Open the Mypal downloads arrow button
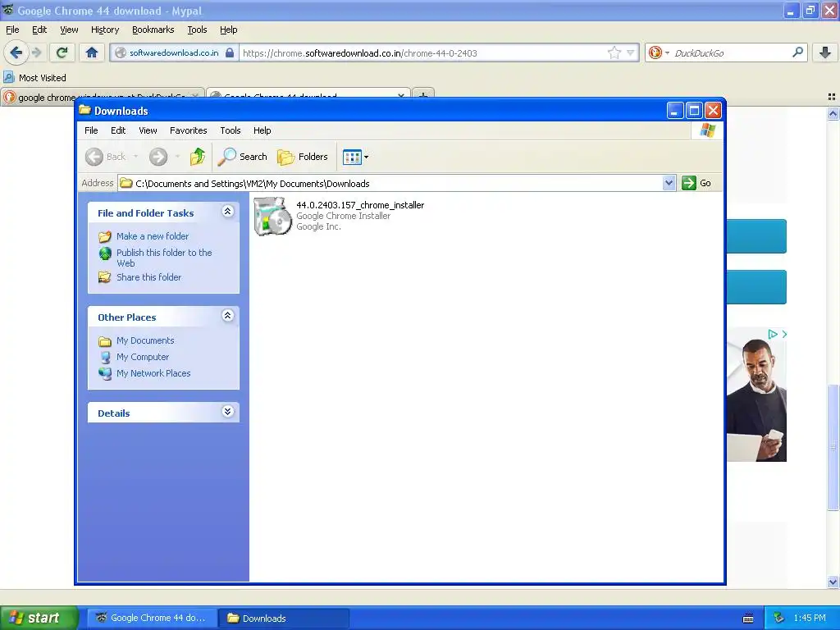The width and height of the screenshot is (840, 630). tap(824, 52)
